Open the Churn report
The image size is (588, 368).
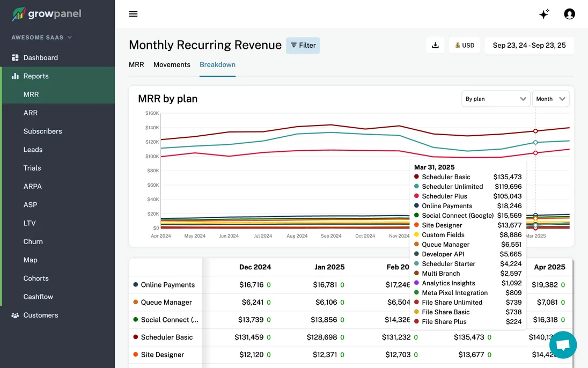(x=33, y=241)
